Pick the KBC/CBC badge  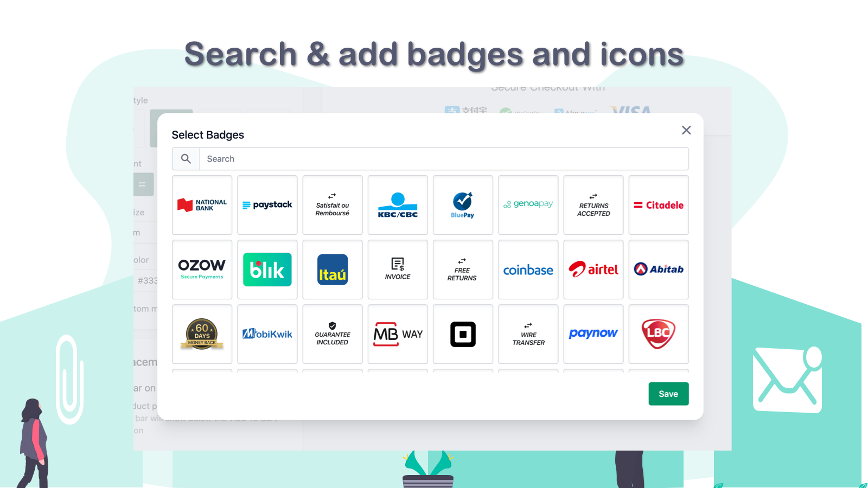pyautogui.click(x=398, y=205)
